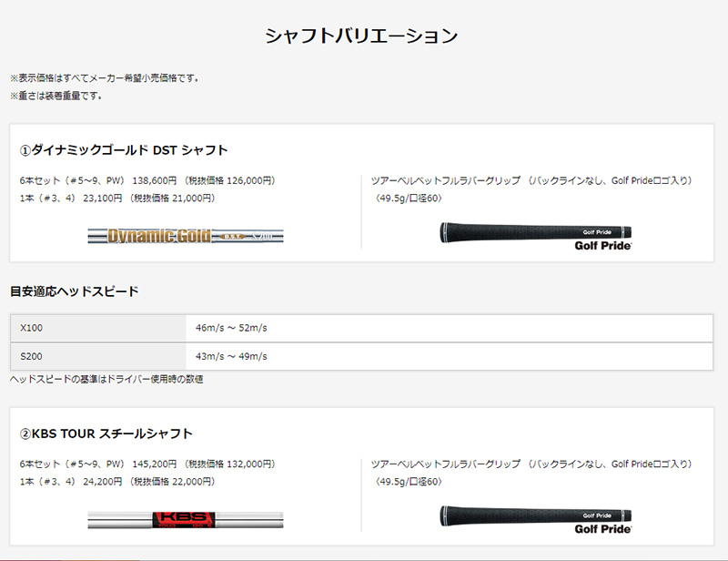Viewport: 728px width, 561px height.
Task: Click the KBS shaft image
Action: [186, 520]
